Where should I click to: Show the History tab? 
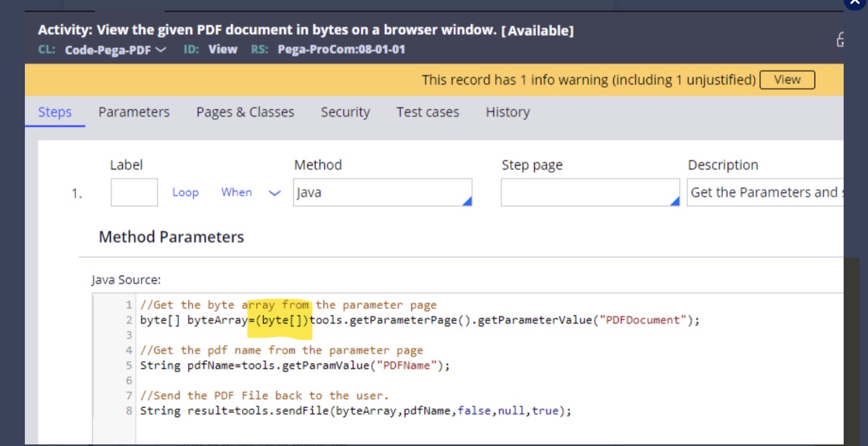[508, 112]
